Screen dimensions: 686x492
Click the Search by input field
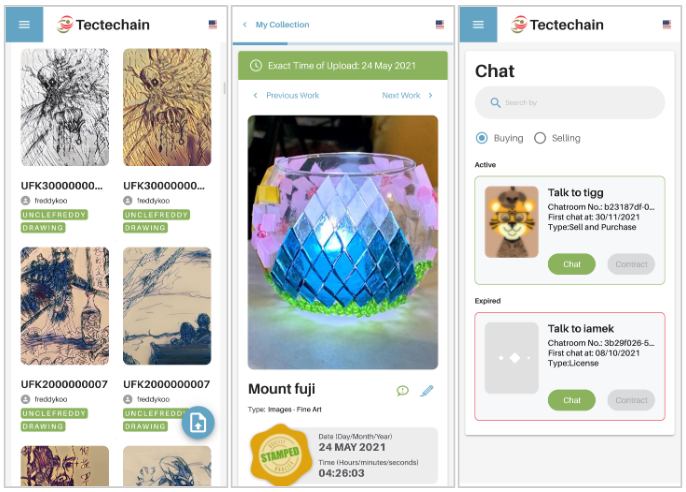coord(570,103)
